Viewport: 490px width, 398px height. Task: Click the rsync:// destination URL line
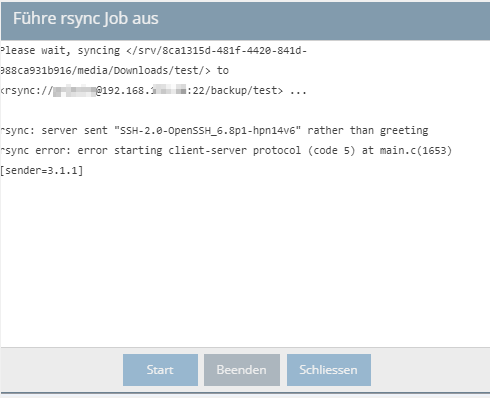coord(153,91)
